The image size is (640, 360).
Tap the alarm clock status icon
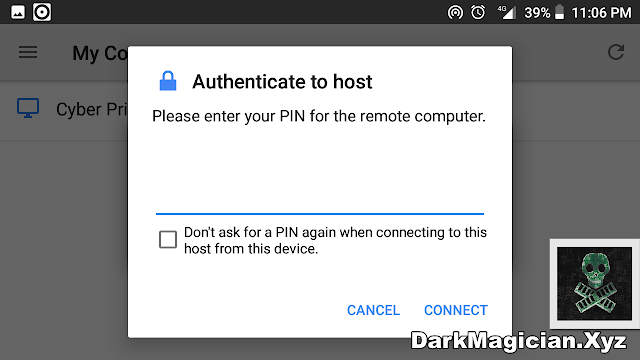point(478,12)
